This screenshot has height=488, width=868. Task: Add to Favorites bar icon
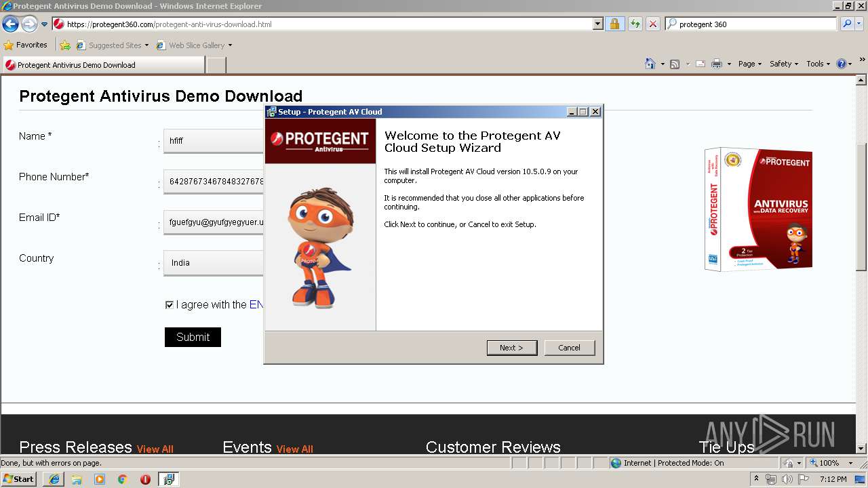point(65,45)
